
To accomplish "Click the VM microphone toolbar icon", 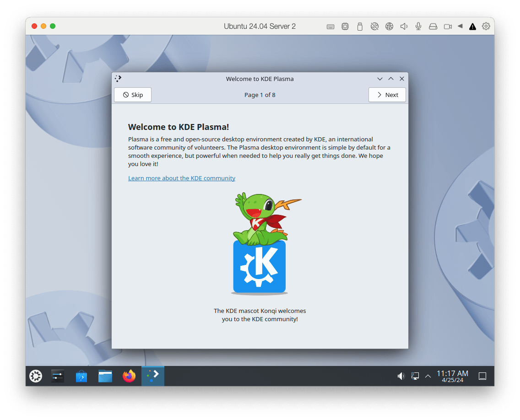I will click(418, 27).
